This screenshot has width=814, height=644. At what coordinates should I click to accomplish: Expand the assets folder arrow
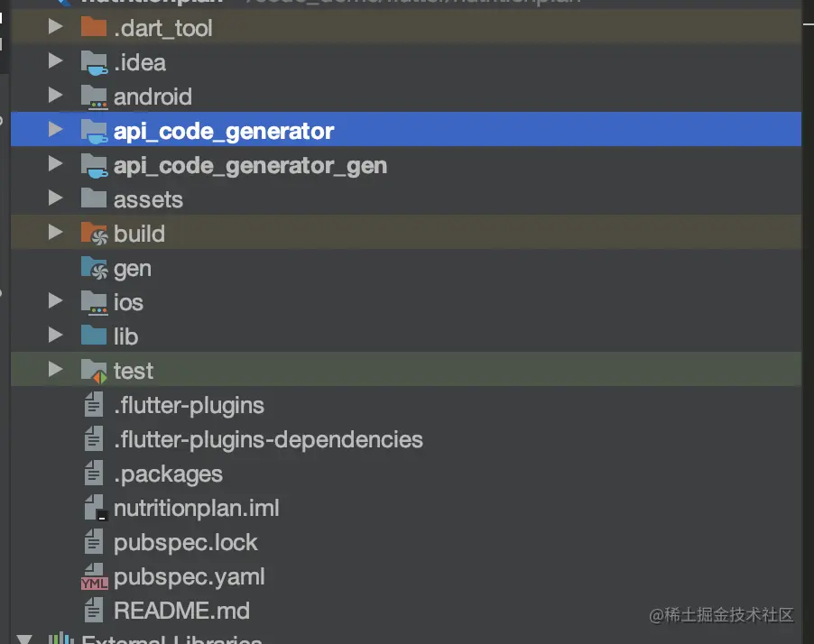click(56, 199)
